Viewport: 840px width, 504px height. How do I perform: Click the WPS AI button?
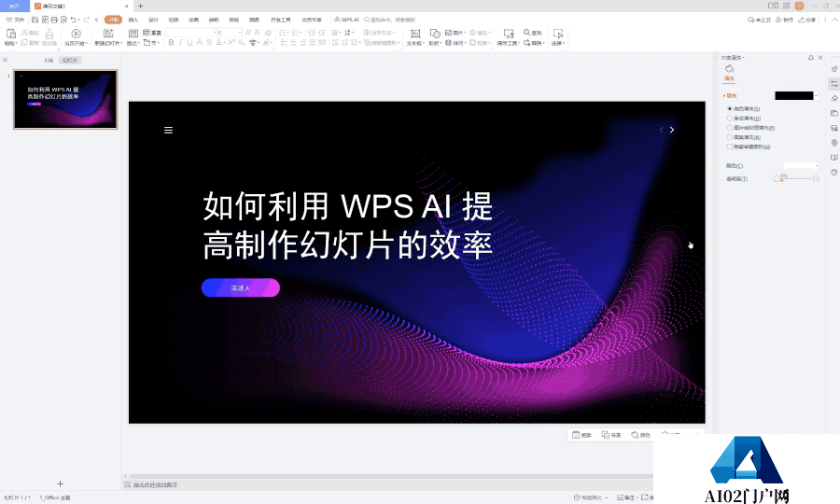click(346, 20)
